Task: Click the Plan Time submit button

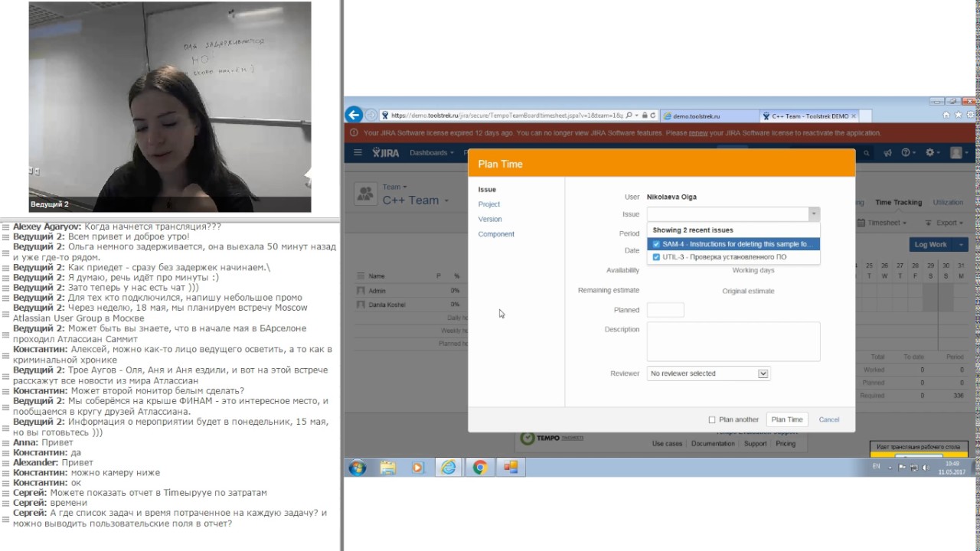Action: click(787, 419)
